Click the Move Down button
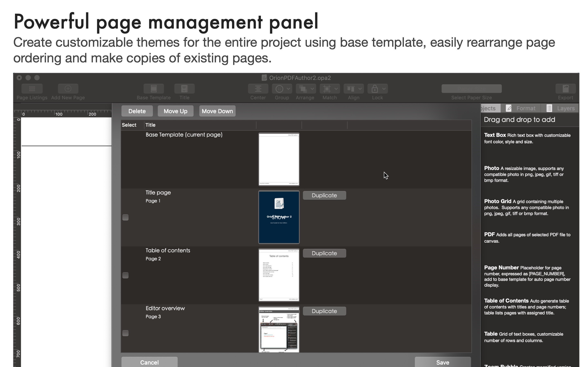This screenshot has width=588, height=367. [x=217, y=111]
